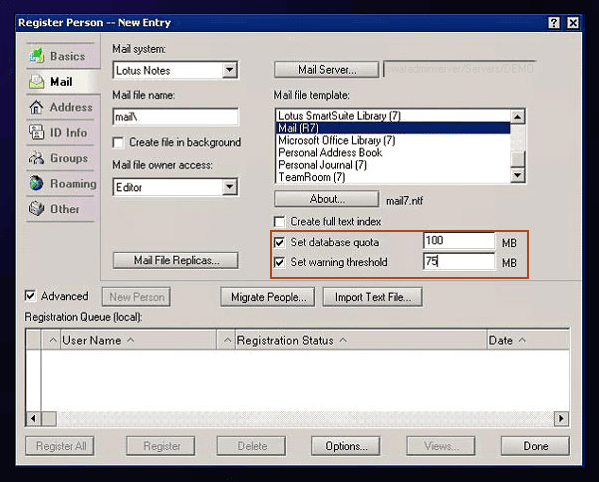Click queue scroll right arrow
599x482 pixels.
[561, 418]
